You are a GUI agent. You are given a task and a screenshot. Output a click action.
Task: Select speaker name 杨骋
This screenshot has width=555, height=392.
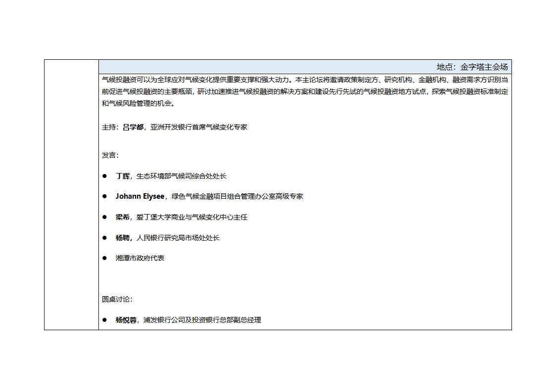point(123,238)
